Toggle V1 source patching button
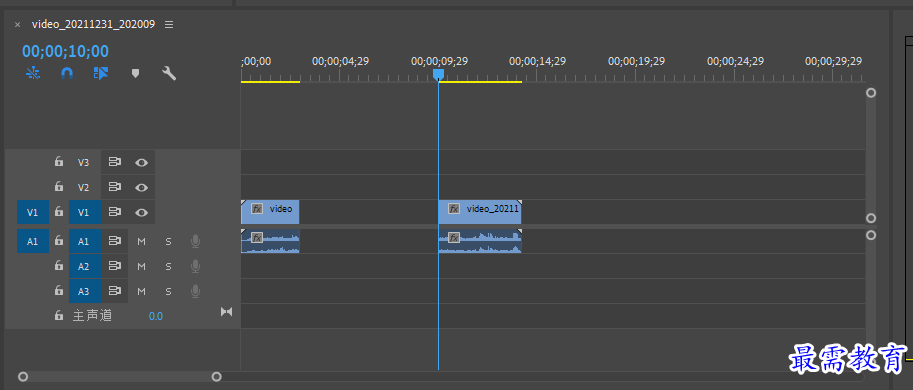The width and height of the screenshot is (913, 390). [x=33, y=212]
